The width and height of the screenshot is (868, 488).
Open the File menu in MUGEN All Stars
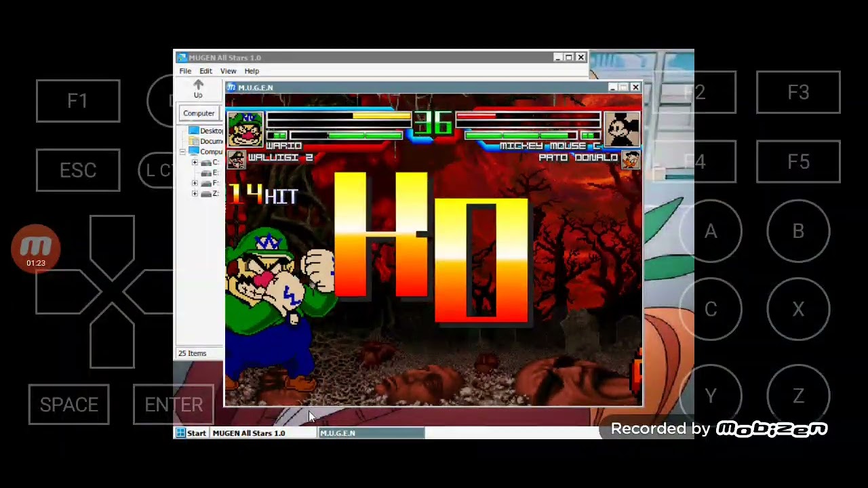click(x=185, y=71)
